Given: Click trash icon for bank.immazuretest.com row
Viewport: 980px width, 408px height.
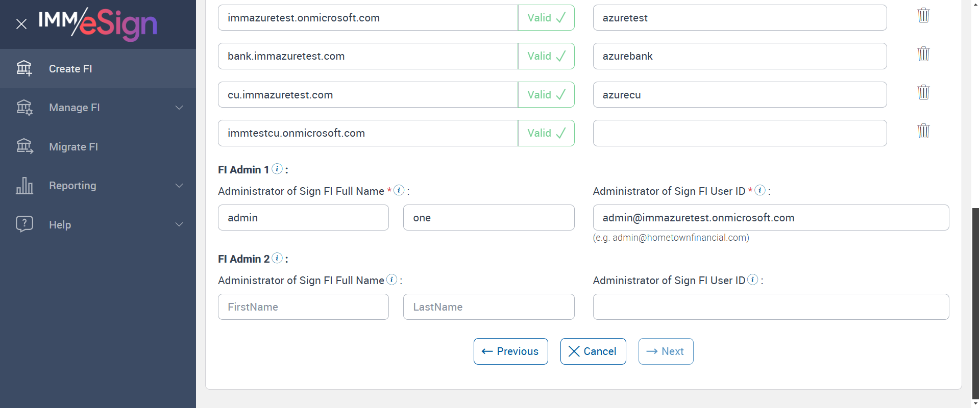Looking at the screenshot, I should [923, 54].
